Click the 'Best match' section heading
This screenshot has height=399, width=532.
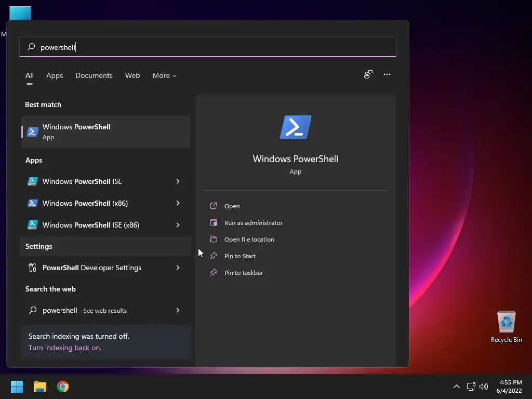point(43,104)
